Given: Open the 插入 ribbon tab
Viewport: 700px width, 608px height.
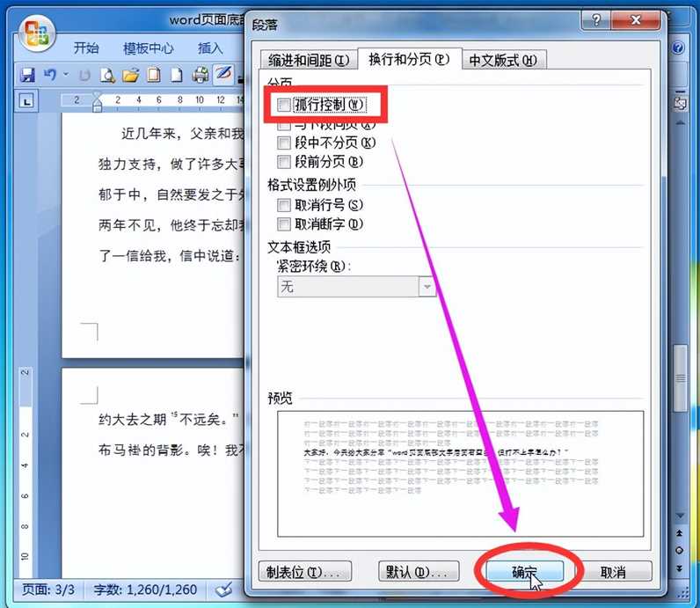Looking at the screenshot, I should pos(210,48).
